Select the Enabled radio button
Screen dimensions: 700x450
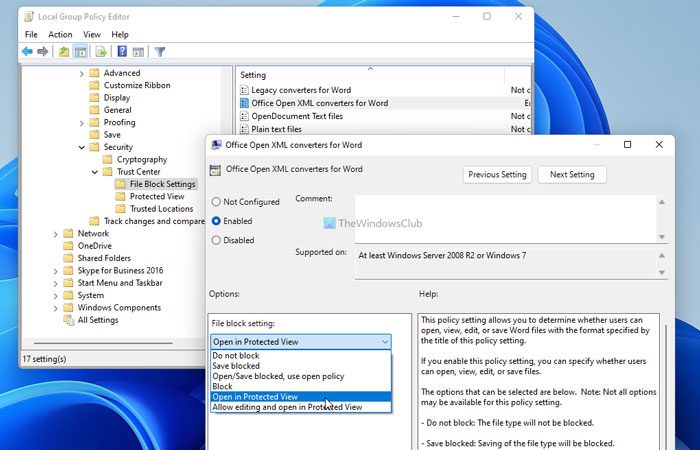pyautogui.click(x=216, y=221)
